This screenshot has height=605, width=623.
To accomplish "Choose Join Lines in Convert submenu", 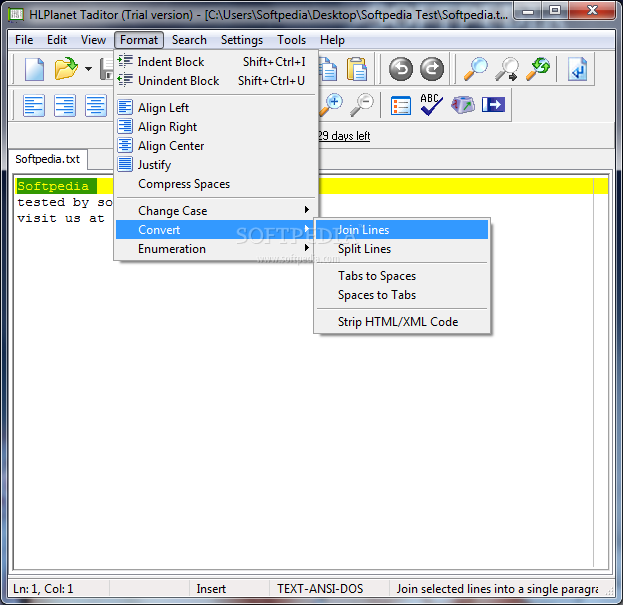I will 402,230.
